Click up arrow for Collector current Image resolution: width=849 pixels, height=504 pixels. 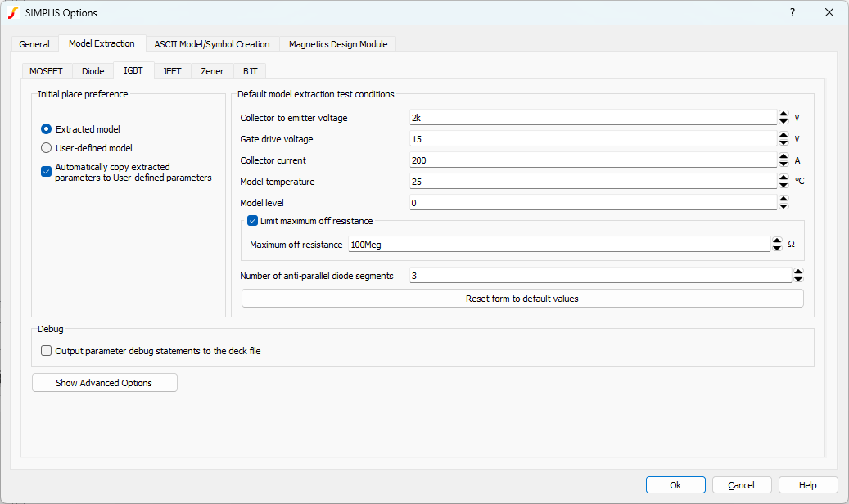tap(784, 156)
